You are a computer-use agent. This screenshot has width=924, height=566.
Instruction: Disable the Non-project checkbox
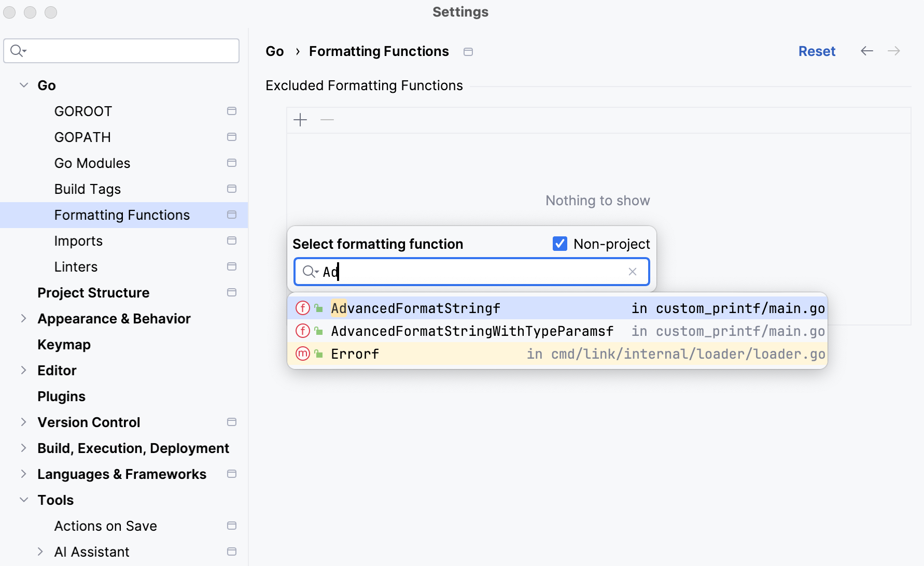560,244
